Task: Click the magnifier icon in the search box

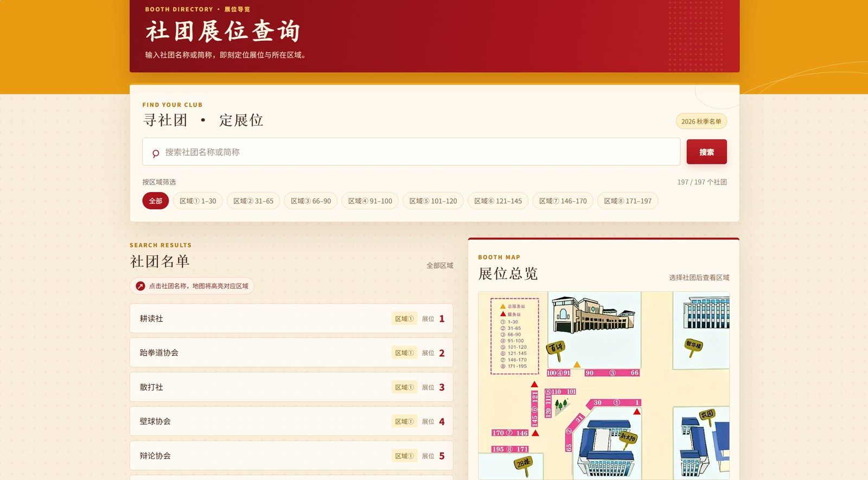Action: click(x=156, y=153)
